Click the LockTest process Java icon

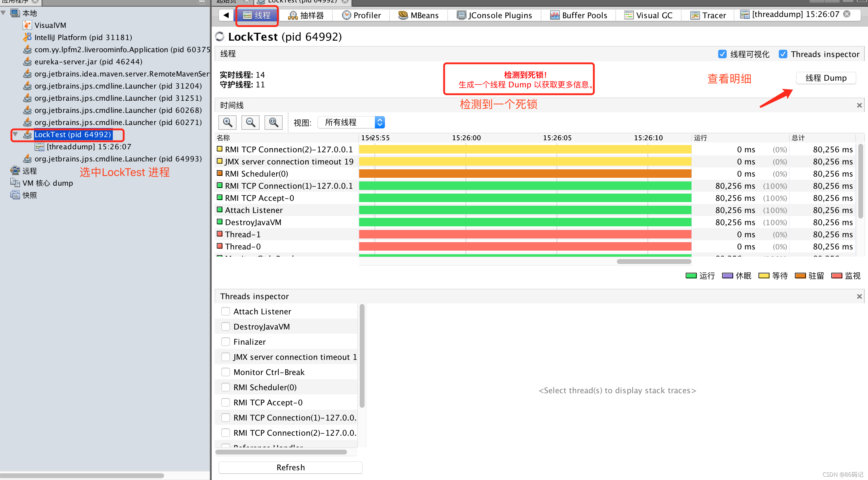[x=27, y=134]
